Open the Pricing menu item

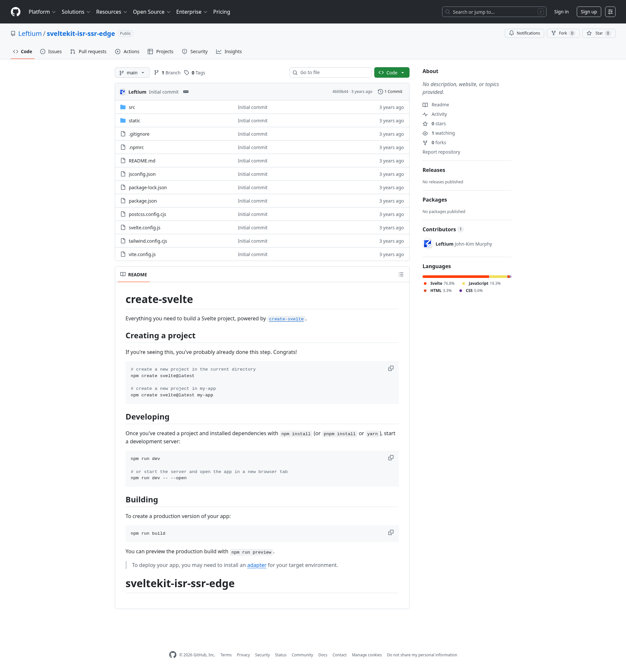coord(222,12)
